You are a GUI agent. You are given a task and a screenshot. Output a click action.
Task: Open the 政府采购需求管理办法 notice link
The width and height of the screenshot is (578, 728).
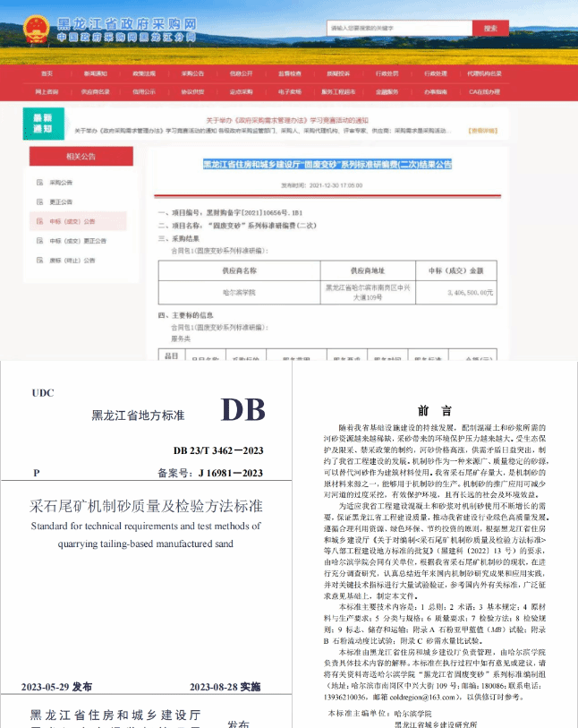pos(286,120)
